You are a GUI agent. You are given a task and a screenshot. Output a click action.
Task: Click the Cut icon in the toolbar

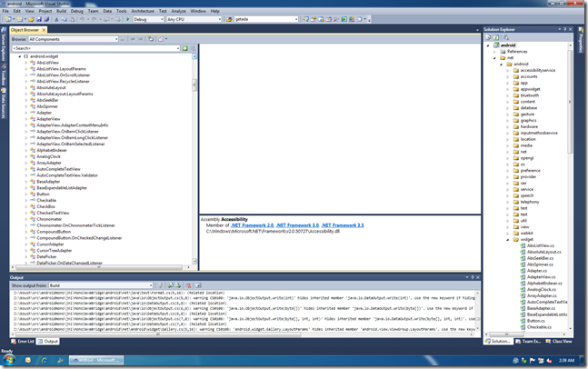pyautogui.click(x=56, y=19)
